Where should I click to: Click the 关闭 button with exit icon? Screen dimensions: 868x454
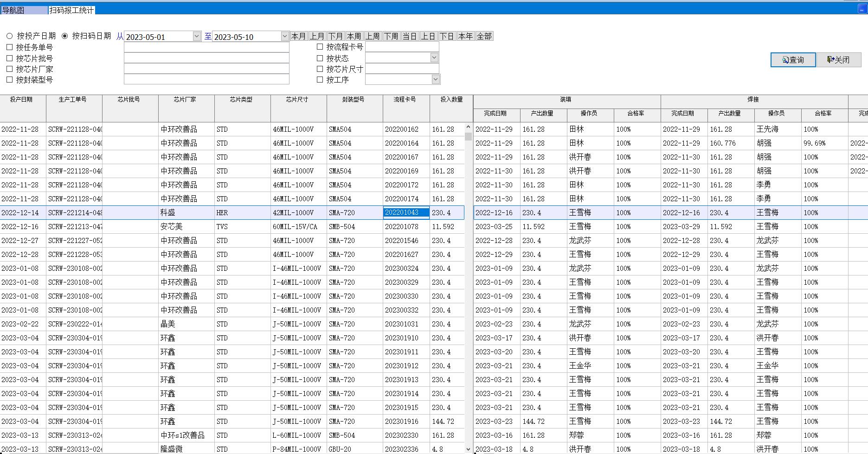pyautogui.click(x=838, y=60)
